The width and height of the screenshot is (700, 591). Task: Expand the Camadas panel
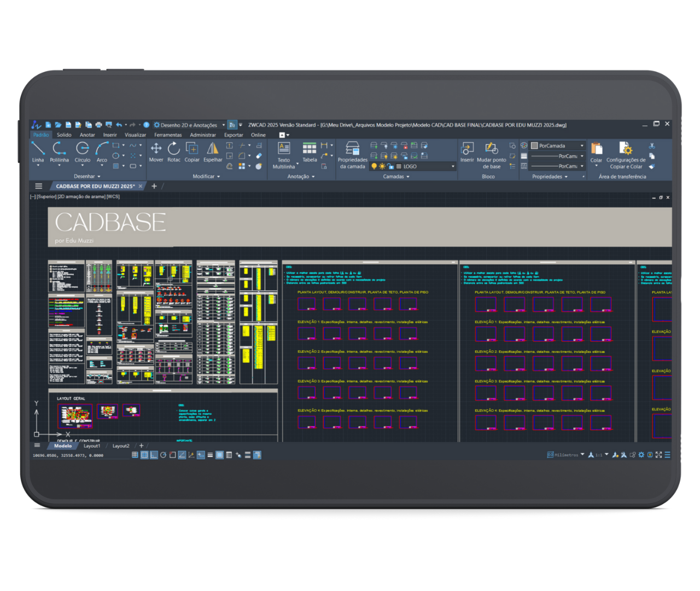click(396, 176)
